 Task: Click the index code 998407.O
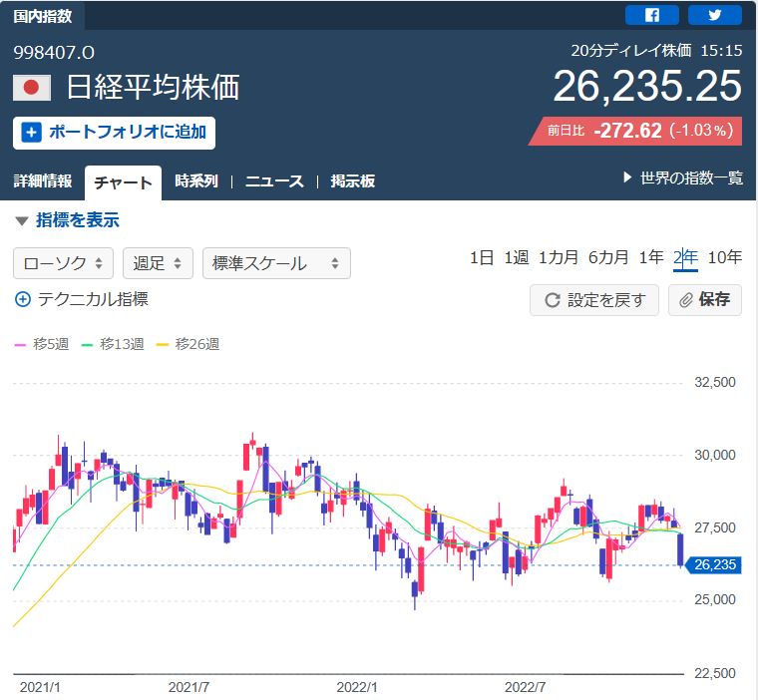(54, 52)
